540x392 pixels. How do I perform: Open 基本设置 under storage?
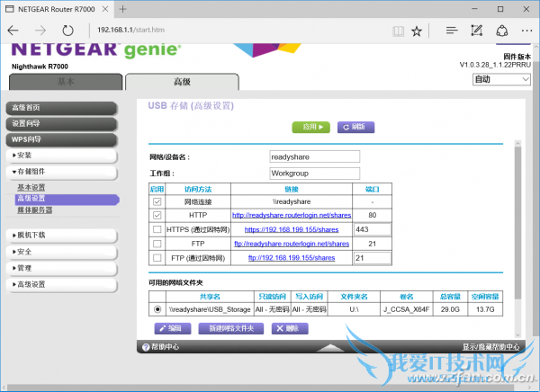pyautogui.click(x=31, y=187)
